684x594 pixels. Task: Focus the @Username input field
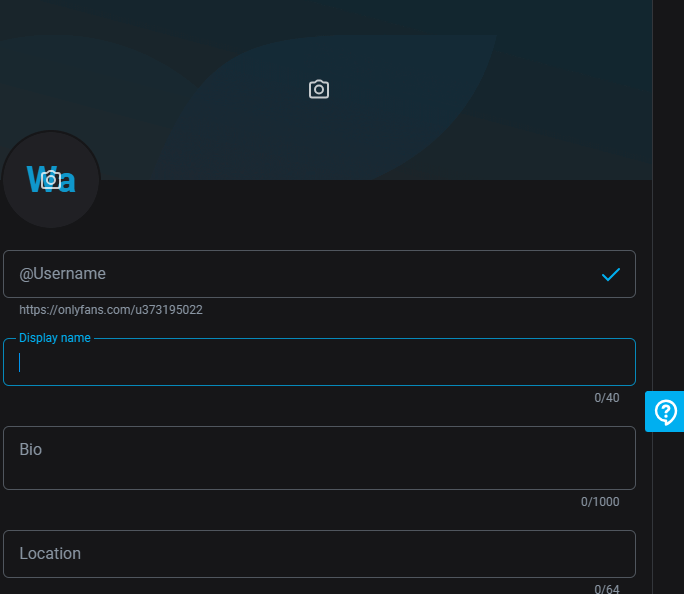pos(319,274)
